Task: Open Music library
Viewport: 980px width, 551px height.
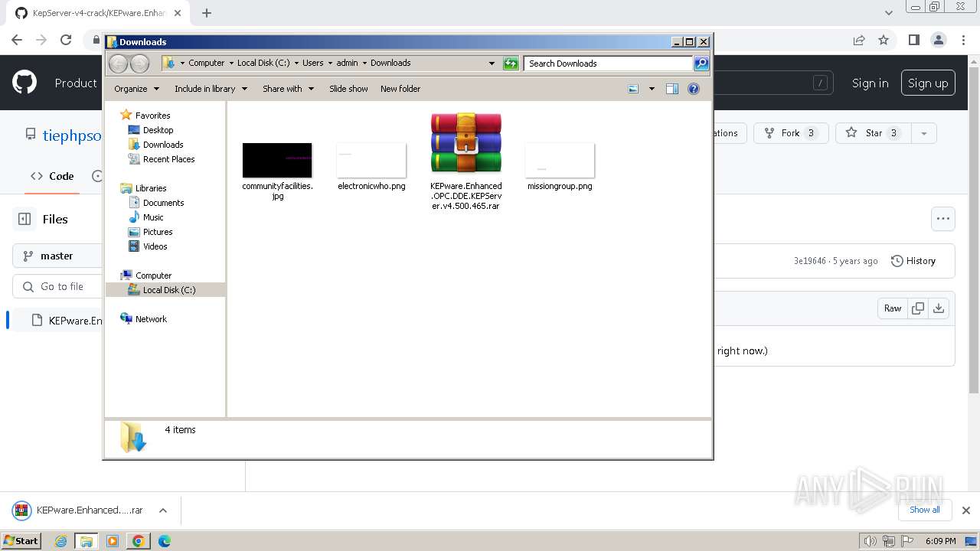Action: point(153,217)
